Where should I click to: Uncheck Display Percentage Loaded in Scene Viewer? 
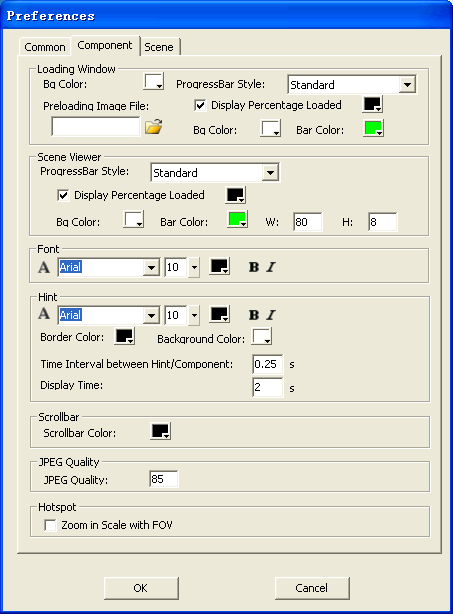point(63,195)
